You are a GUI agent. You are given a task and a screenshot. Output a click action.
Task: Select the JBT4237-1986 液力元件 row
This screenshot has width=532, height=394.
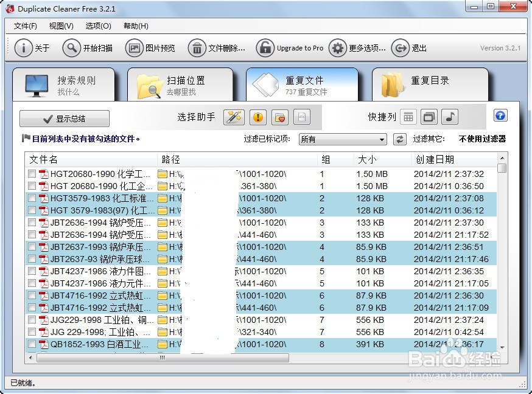(x=261, y=283)
